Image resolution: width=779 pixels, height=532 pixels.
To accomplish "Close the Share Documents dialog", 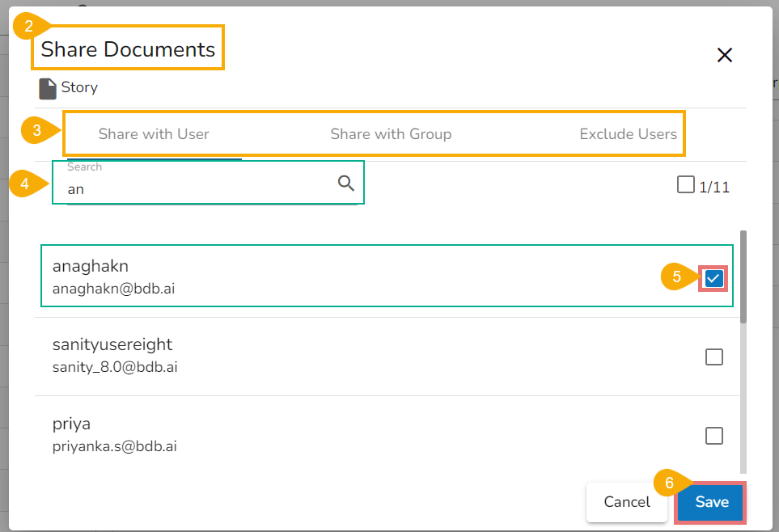I will pyautogui.click(x=725, y=55).
